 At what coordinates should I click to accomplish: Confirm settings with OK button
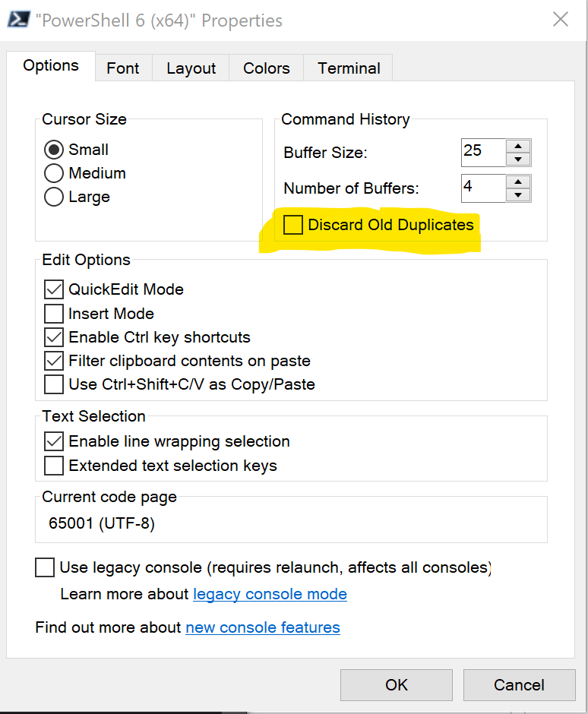(x=397, y=685)
